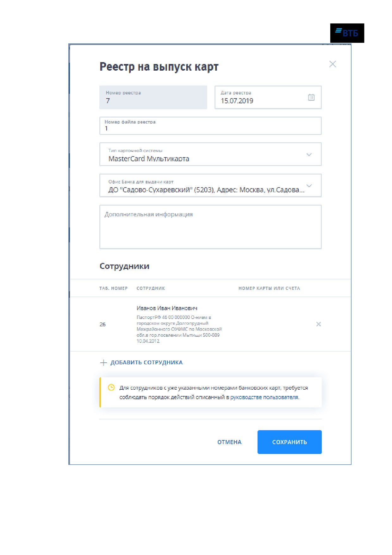392x555 pixels.
Task: Remove employee Иванов Иван Иванович from the list
Action: [319, 324]
